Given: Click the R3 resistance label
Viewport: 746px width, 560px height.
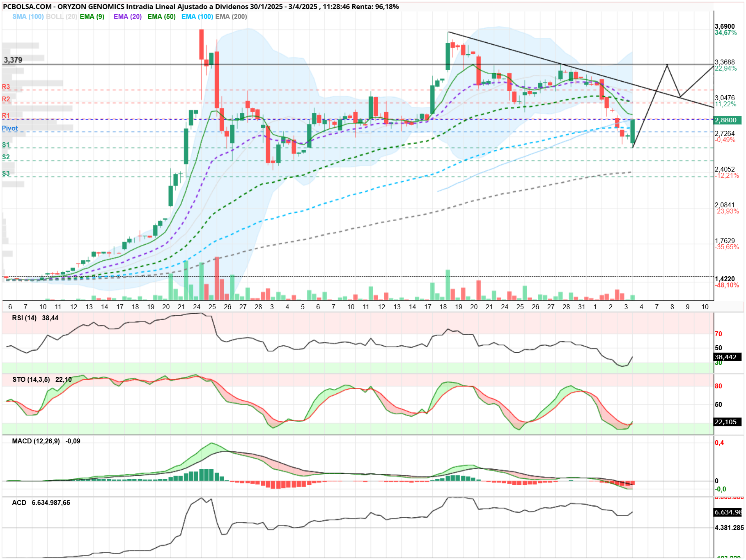Looking at the screenshot, I should pos(6,87).
